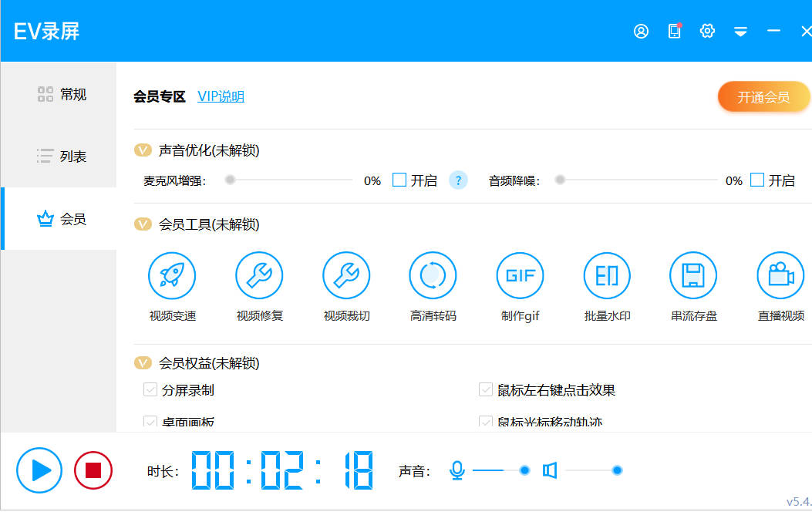Open the VIP说明 link
This screenshot has width=812, height=522.
coord(221,96)
